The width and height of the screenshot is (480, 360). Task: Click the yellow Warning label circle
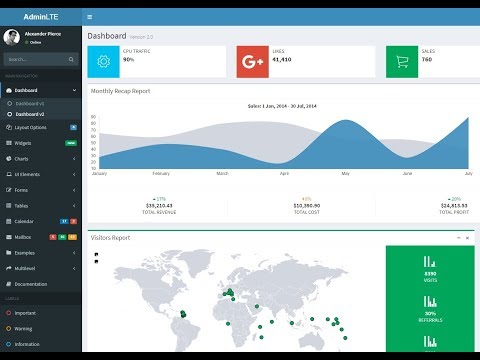tap(9, 329)
